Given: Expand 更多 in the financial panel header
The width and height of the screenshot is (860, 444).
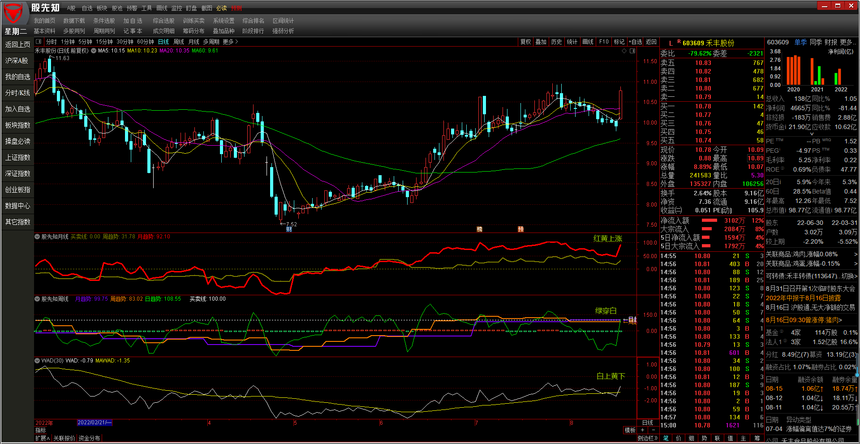Looking at the screenshot, I should [848, 42].
